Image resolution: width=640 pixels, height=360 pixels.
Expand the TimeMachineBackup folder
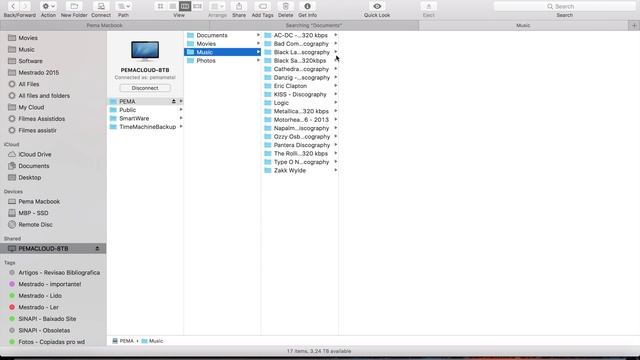coord(181,127)
